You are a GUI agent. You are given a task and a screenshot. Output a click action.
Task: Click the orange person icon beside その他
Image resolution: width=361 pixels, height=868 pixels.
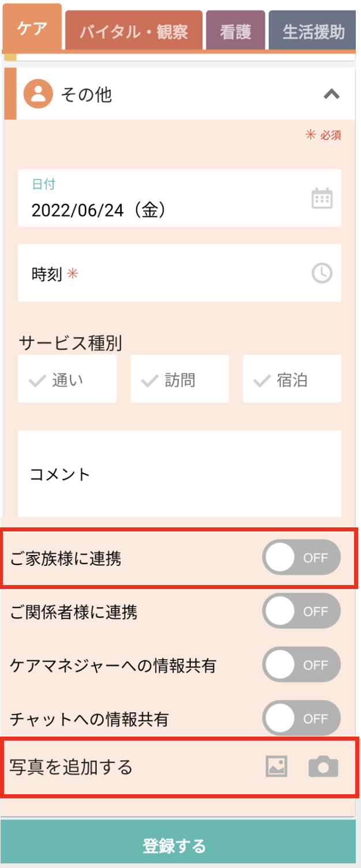(x=38, y=95)
